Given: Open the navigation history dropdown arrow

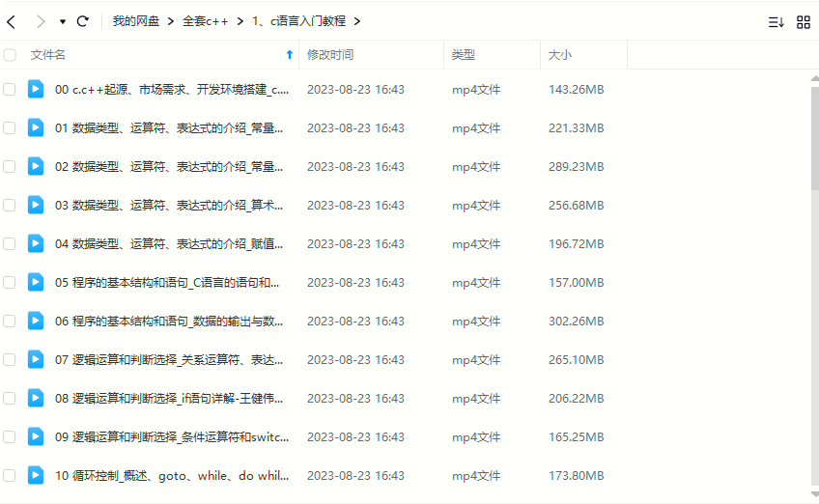Looking at the screenshot, I should point(63,21).
